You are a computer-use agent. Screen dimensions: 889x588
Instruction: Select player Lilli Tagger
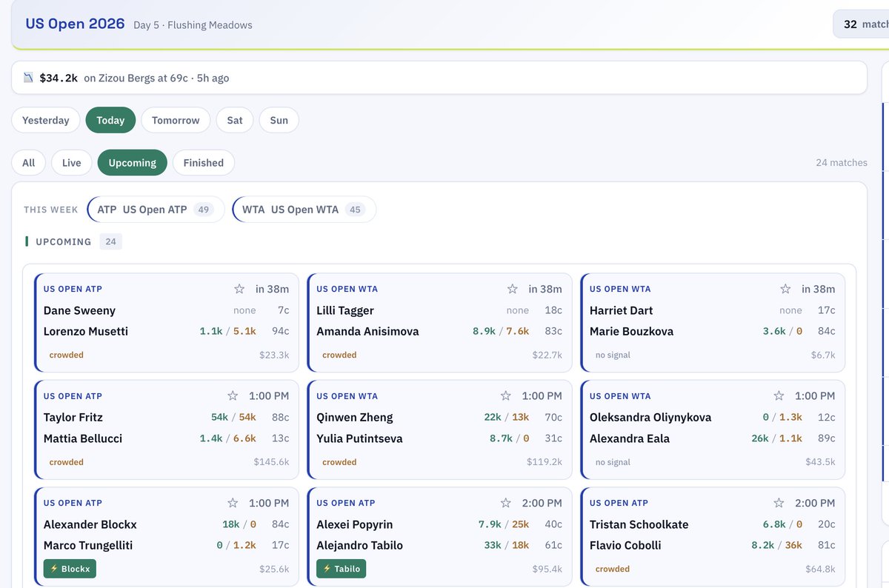point(345,310)
